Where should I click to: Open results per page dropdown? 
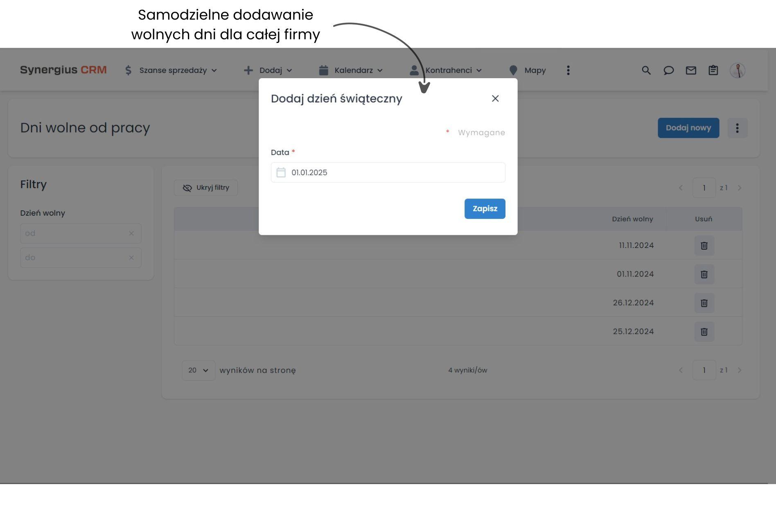[199, 370]
